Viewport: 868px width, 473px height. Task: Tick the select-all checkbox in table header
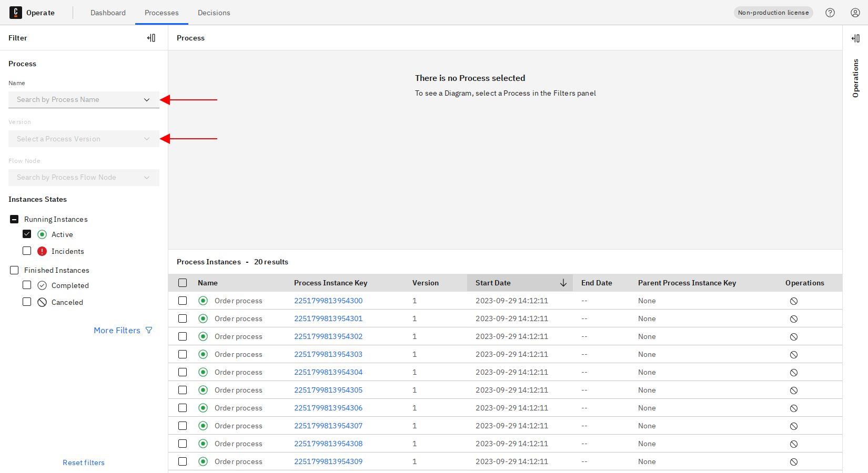click(183, 283)
